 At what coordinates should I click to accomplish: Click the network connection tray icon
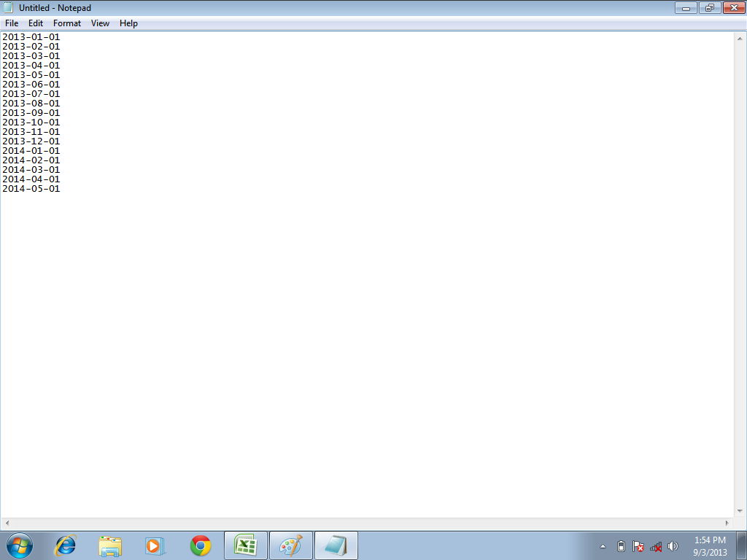point(656,547)
